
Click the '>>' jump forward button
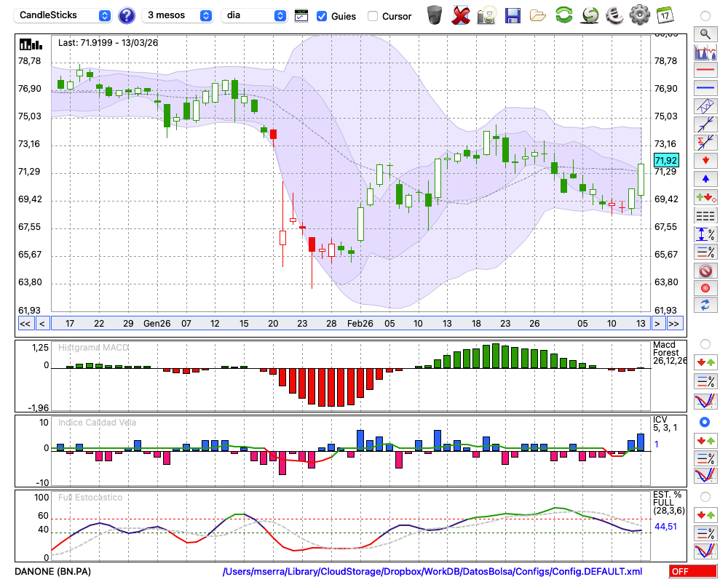(x=674, y=324)
